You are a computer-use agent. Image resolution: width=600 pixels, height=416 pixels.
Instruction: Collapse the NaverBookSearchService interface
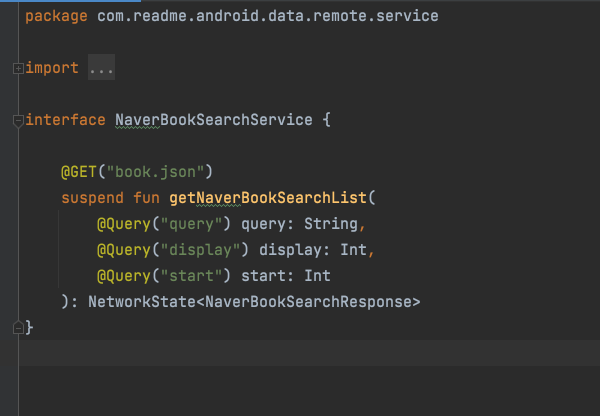click(x=18, y=121)
